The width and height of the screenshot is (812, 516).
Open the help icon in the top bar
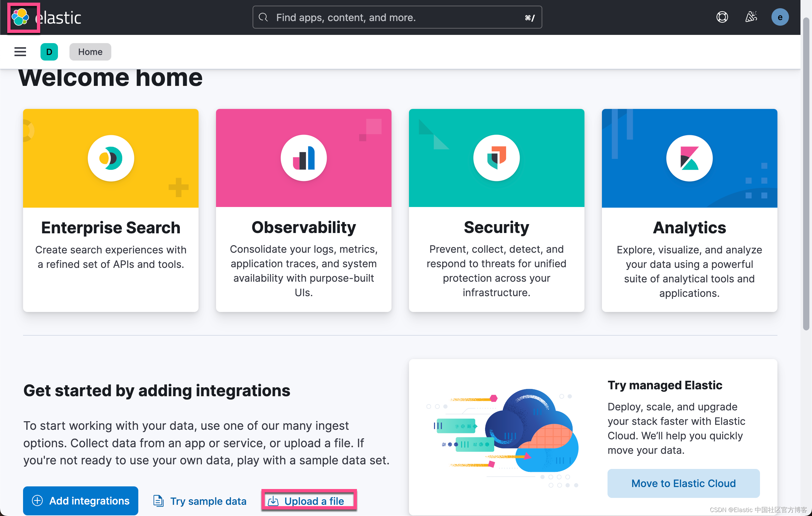coord(722,17)
